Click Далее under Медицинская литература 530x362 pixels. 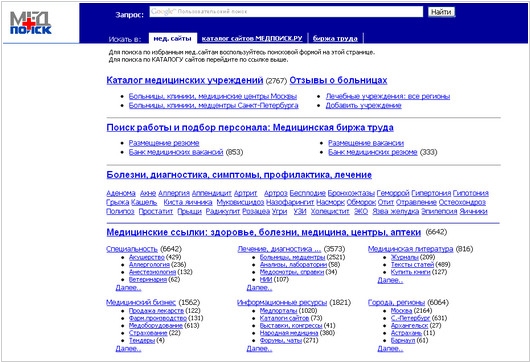(390, 281)
